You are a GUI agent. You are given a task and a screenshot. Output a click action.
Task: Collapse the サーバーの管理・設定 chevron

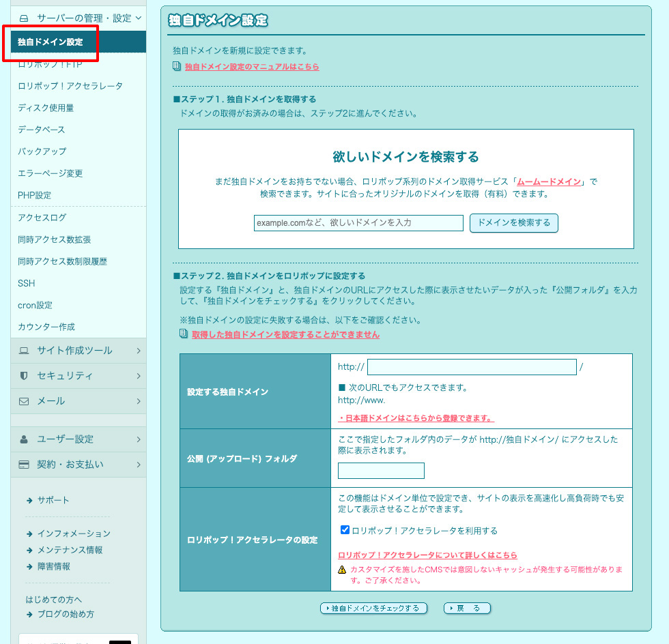[x=138, y=18]
